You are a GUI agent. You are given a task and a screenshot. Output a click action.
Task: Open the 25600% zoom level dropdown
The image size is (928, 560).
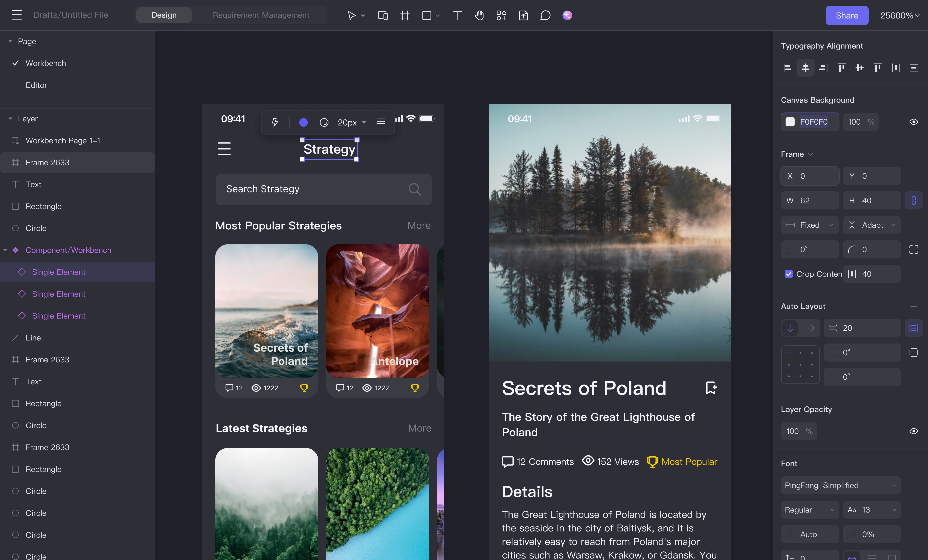(x=900, y=15)
